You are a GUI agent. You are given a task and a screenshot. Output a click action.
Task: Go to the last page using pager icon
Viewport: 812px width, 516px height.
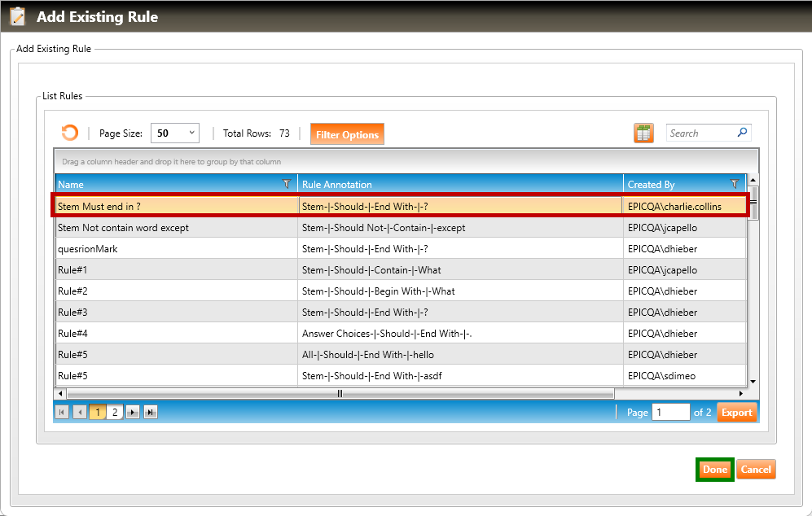click(151, 413)
